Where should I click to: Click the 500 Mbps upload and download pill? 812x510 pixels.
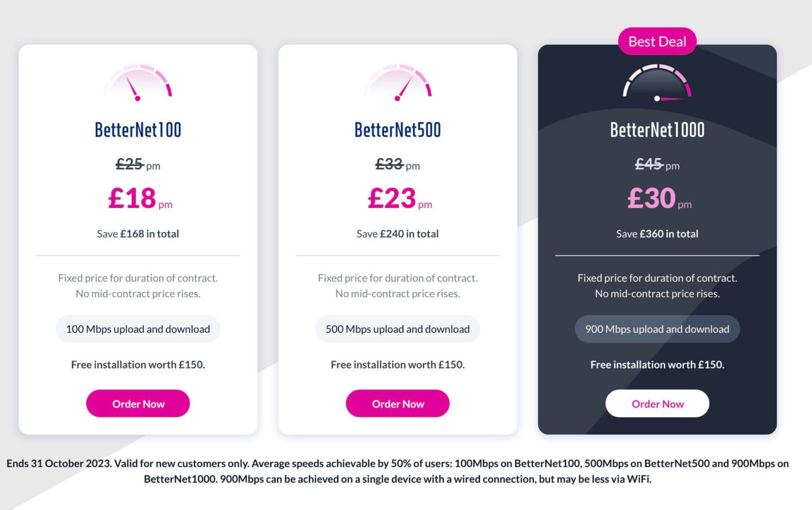[398, 329]
